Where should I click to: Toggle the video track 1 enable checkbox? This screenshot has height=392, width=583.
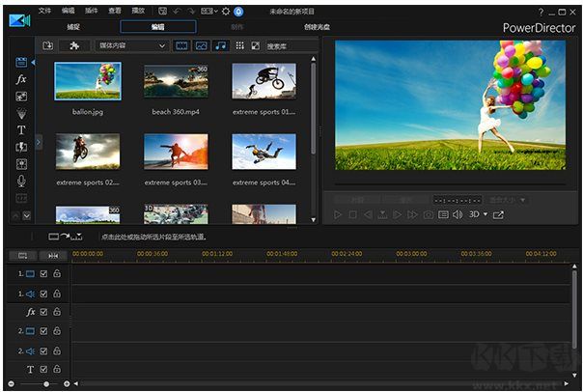(43, 274)
